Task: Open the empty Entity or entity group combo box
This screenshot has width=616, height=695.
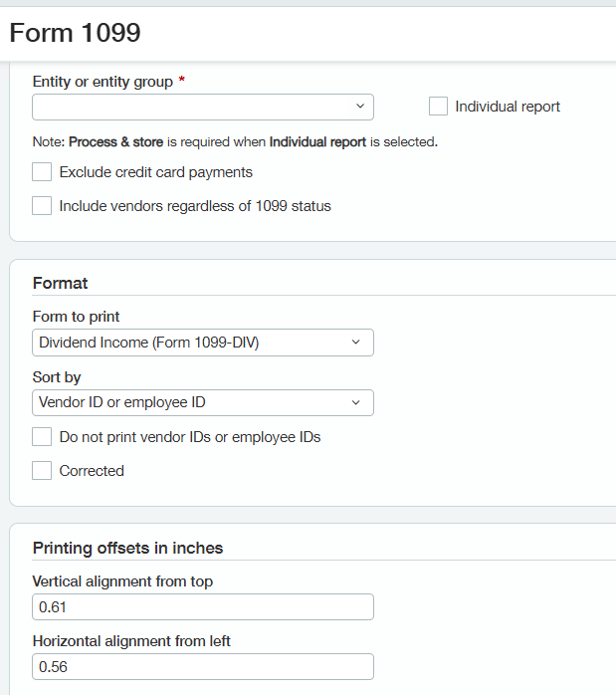Action: (189, 107)
